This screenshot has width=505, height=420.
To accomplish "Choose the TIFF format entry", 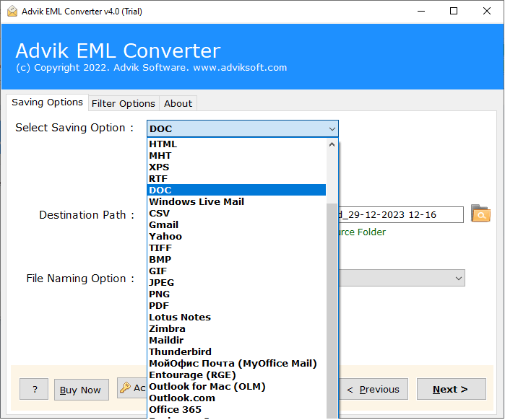I will point(236,248).
